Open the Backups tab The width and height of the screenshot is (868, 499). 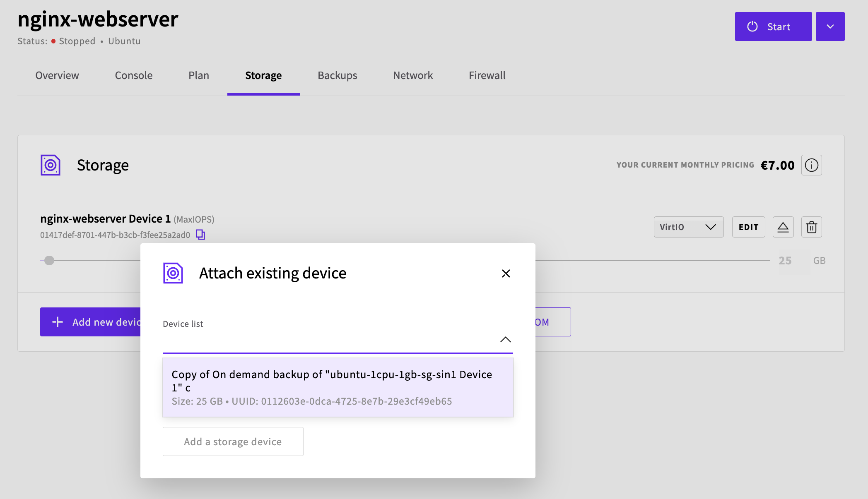pyautogui.click(x=338, y=75)
